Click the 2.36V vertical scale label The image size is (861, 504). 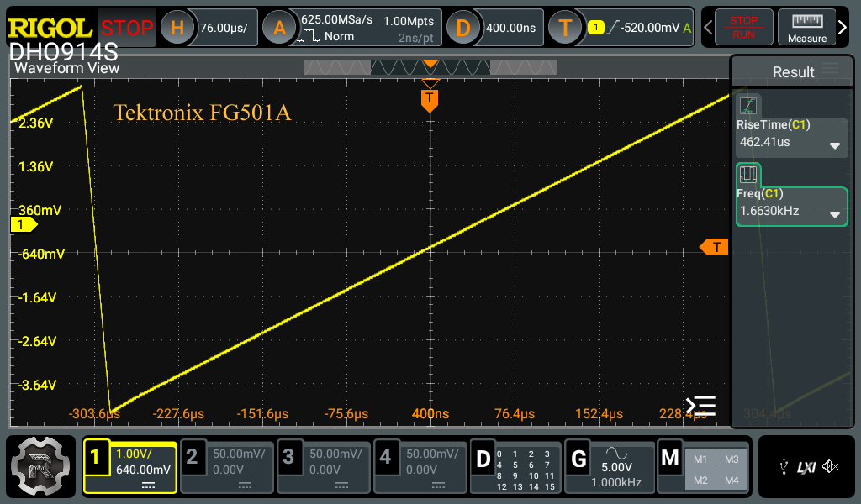click(x=35, y=123)
